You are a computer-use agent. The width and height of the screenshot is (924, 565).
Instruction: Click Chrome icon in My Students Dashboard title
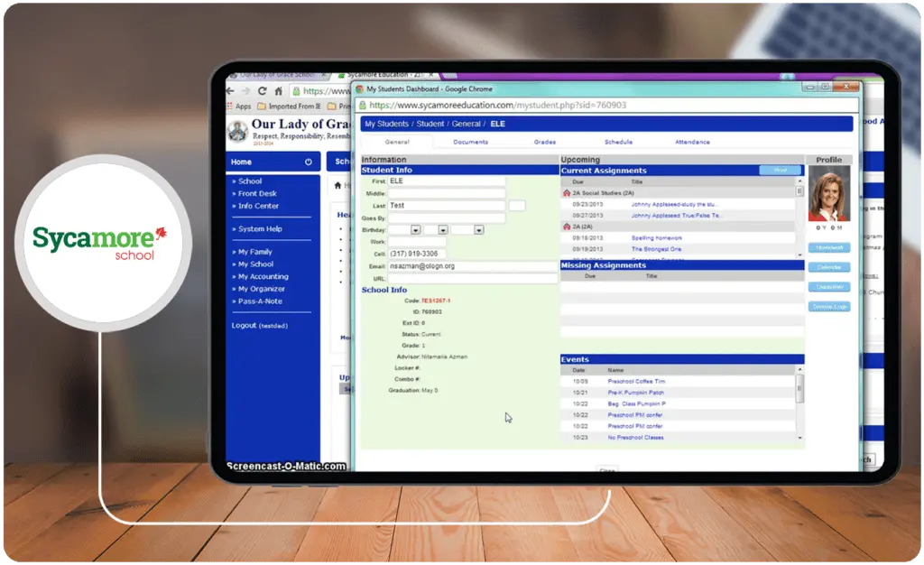359,89
